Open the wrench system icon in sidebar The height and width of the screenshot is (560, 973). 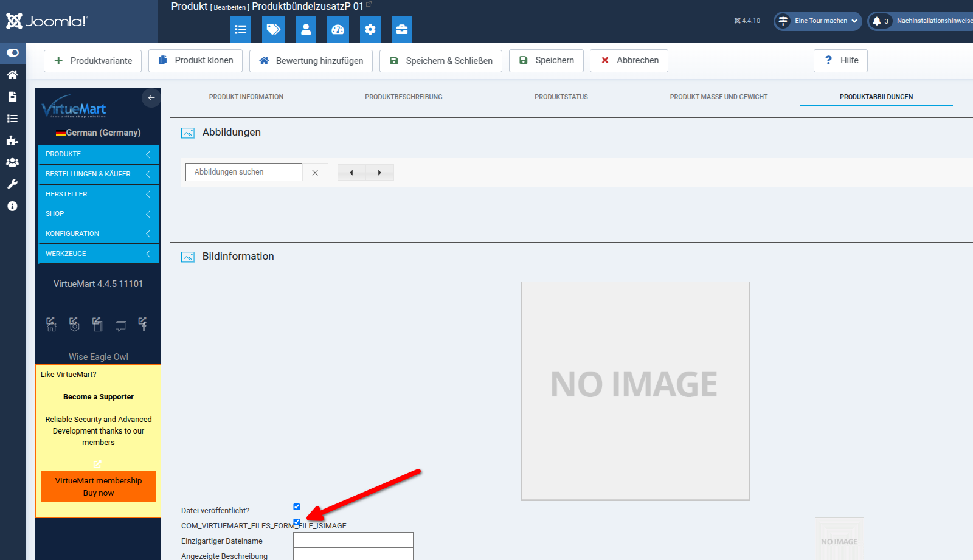[x=12, y=184]
